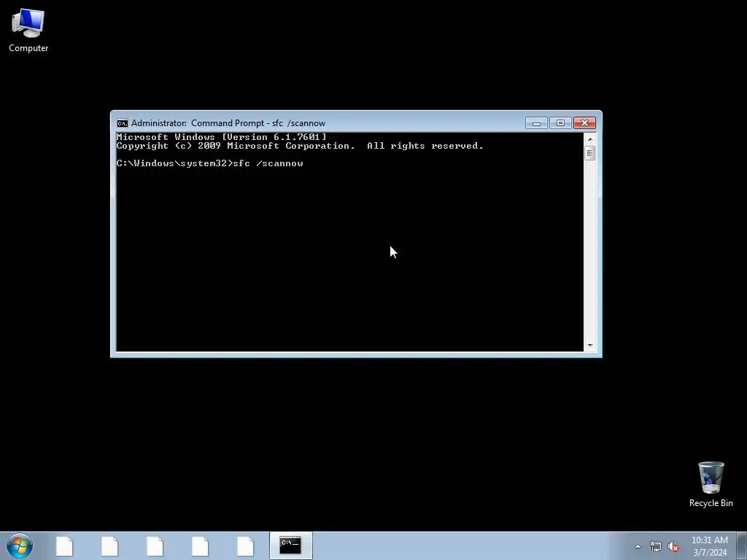Minimize the Command Prompt window
The image size is (747, 560).
[536, 123]
